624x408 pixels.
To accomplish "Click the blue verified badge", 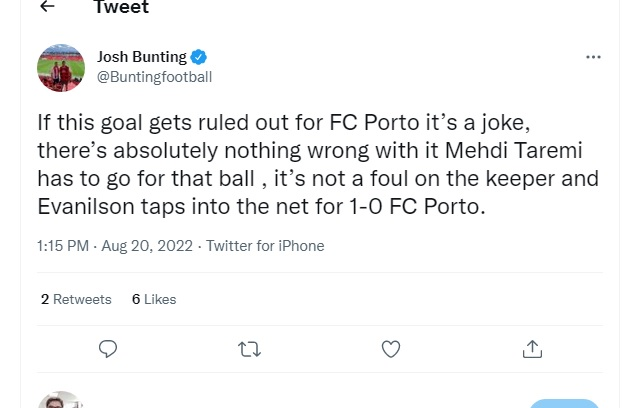I will pos(199,56).
